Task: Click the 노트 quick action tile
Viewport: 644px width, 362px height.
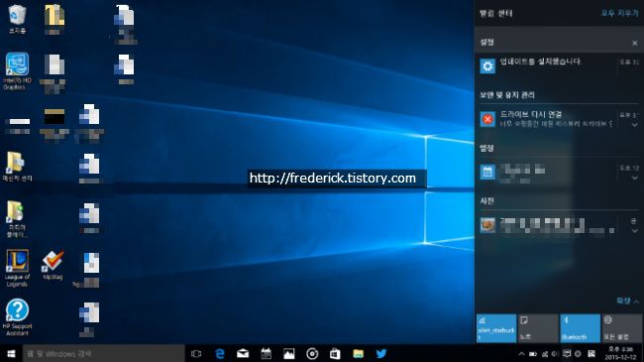Action: pos(538,328)
